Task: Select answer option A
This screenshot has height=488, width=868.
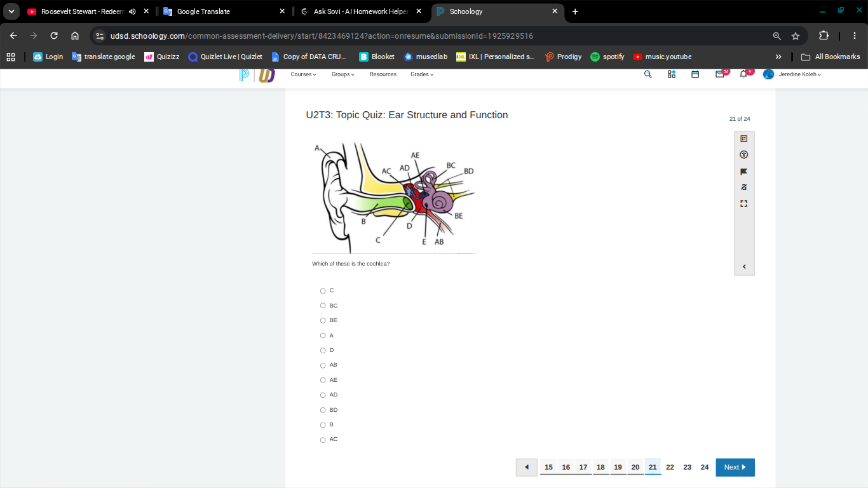Action: pyautogui.click(x=323, y=335)
